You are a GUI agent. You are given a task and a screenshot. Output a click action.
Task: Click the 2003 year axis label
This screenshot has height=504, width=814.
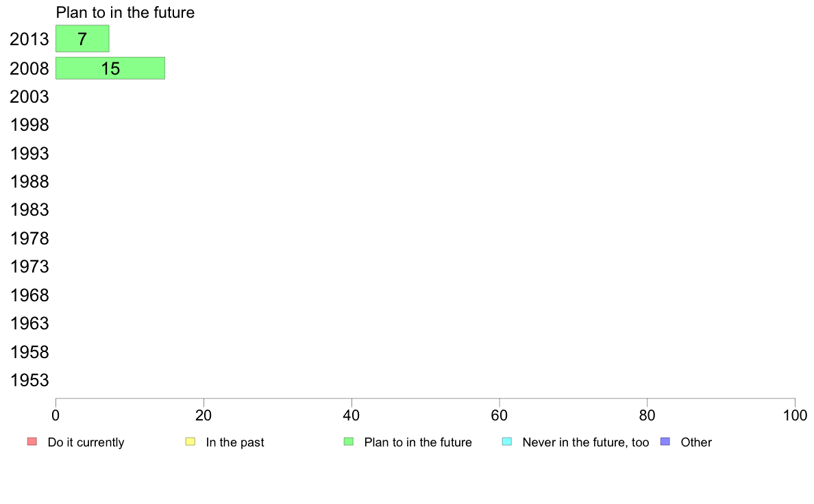(29, 97)
